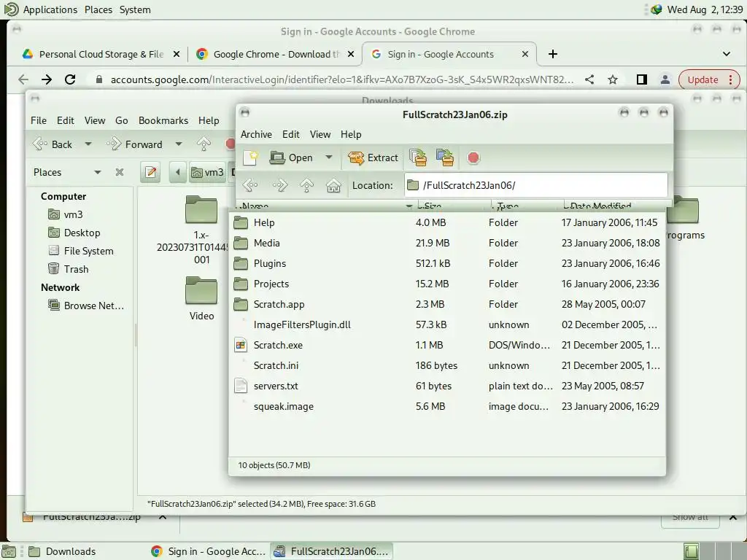Create a new archive with the toolbar icon
Screen dimensions: 747x560
point(251,157)
